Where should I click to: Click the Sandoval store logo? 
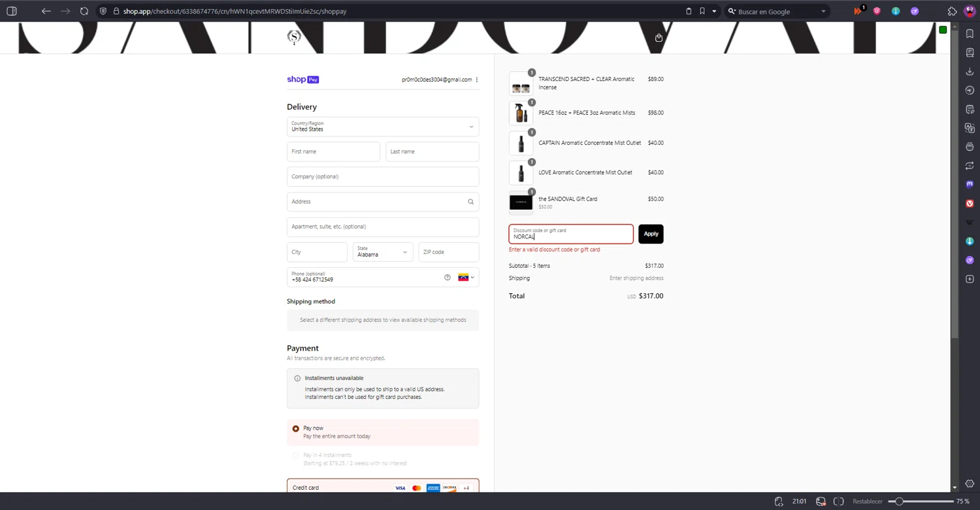(x=294, y=37)
